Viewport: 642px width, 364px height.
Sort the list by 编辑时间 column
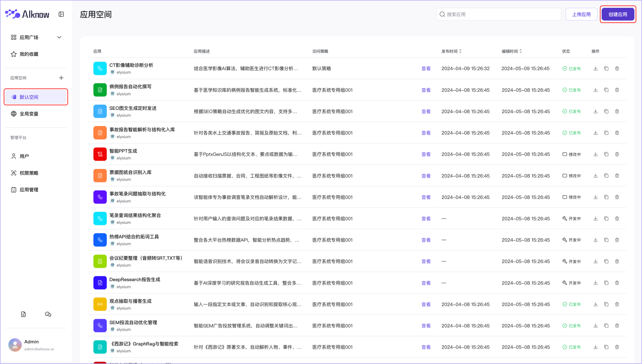point(521,51)
